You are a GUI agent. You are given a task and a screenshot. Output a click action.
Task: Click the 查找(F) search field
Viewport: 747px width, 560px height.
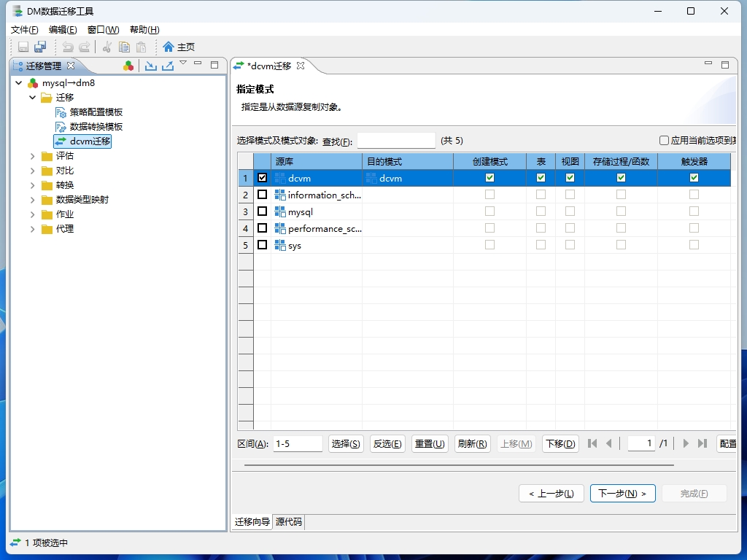tap(396, 141)
